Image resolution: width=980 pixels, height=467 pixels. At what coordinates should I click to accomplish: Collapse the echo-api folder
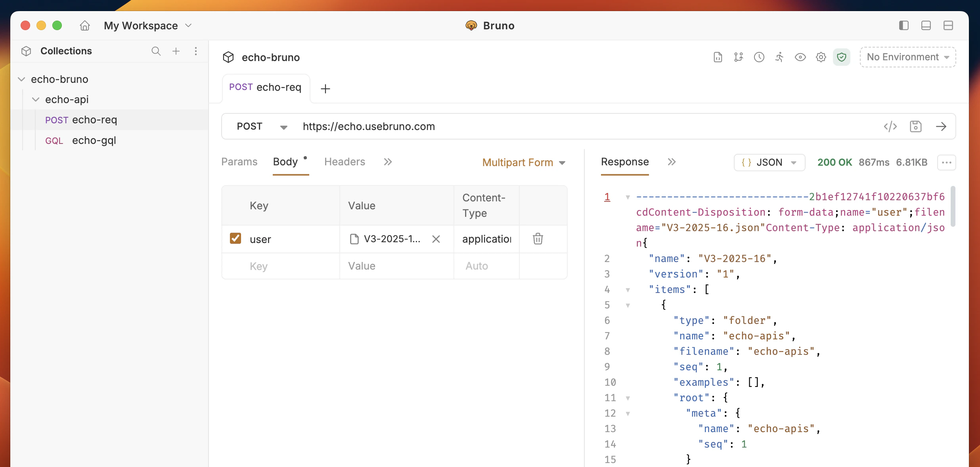[x=36, y=100]
